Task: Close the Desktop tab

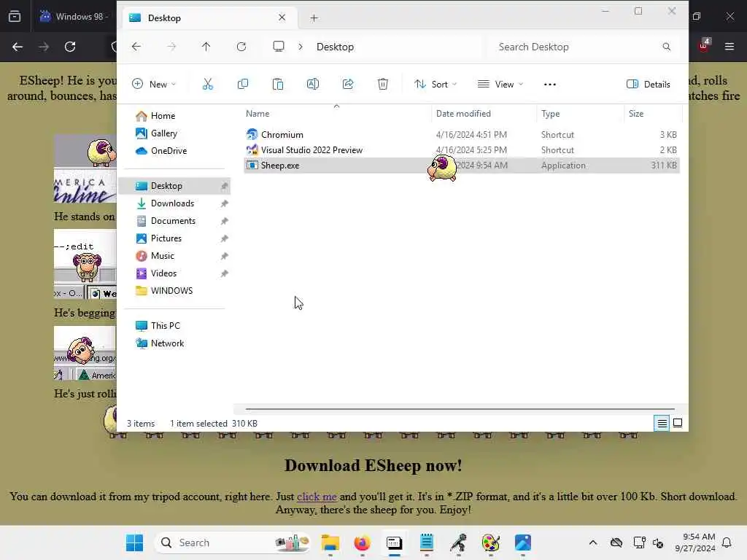Action: click(x=282, y=17)
